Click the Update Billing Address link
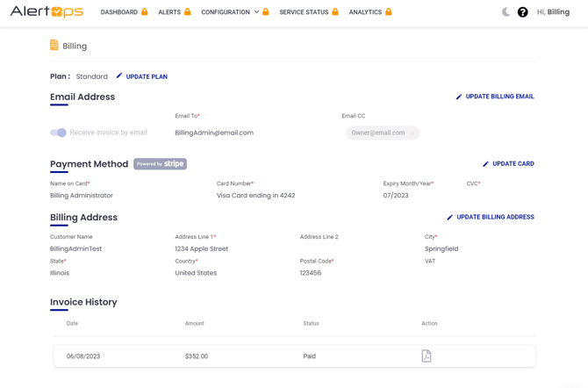Image resolution: width=588 pixels, height=388 pixels. [495, 217]
